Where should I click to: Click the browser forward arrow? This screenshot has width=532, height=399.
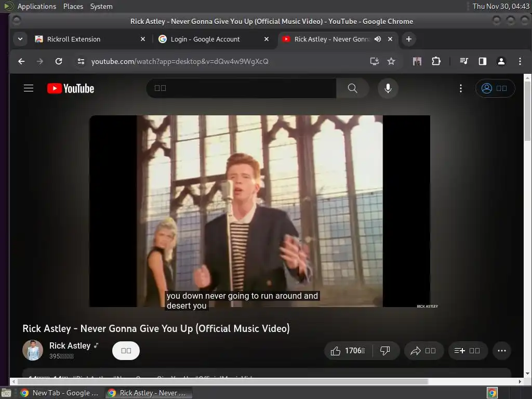point(39,61)
